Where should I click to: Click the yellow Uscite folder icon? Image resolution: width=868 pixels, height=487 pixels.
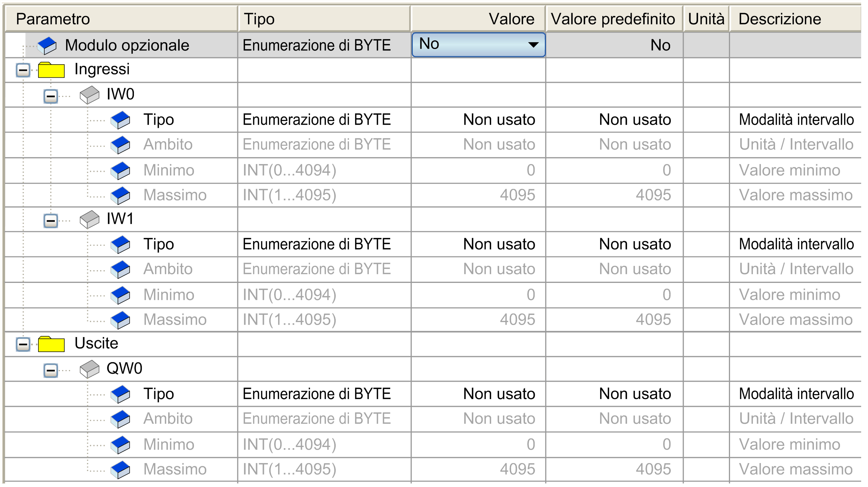tap(51, 344)
